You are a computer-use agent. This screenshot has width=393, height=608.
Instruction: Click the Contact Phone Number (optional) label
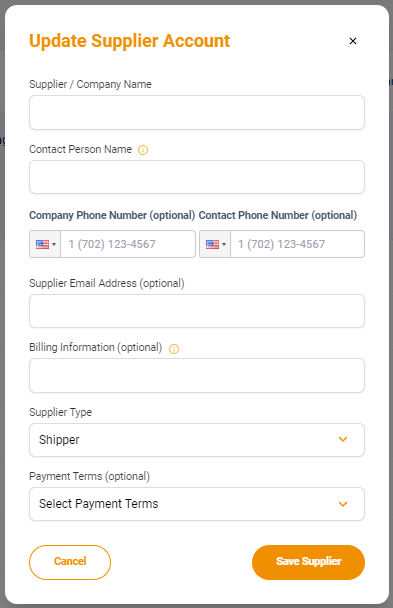click(278, 215)
